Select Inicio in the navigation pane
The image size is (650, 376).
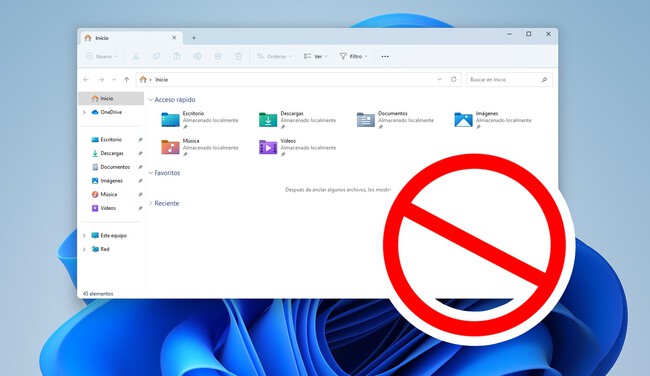(111, 98)
